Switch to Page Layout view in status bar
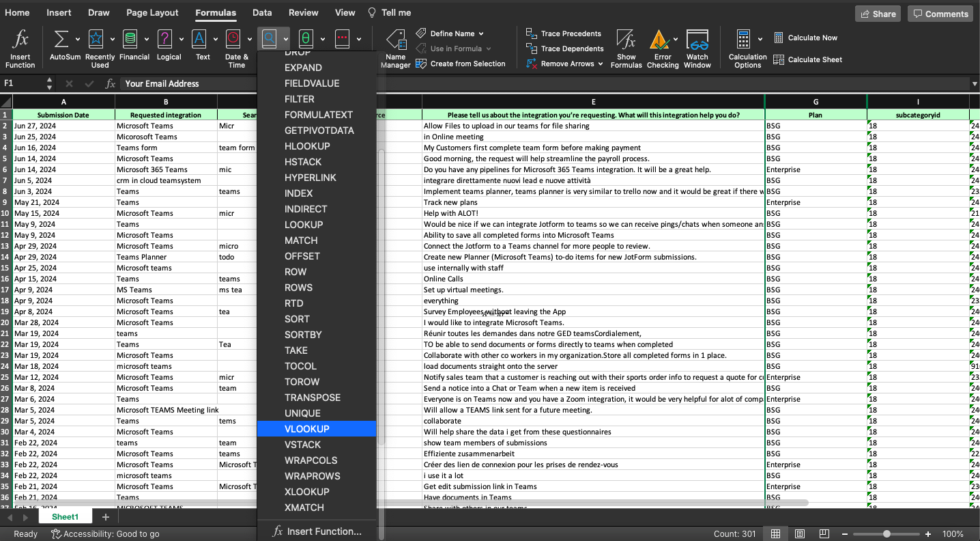Screen dimensions: 980x541 coord(800,533)
